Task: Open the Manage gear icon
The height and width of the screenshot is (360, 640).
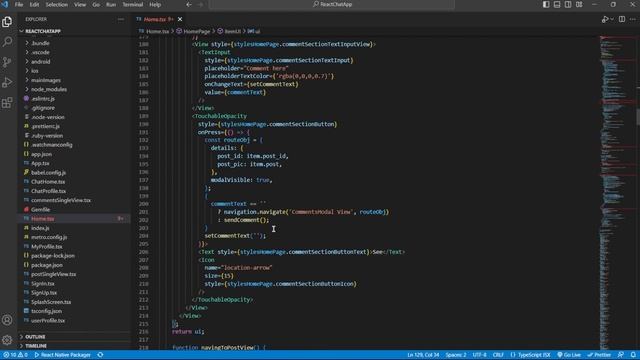Action: click(7, 340)
